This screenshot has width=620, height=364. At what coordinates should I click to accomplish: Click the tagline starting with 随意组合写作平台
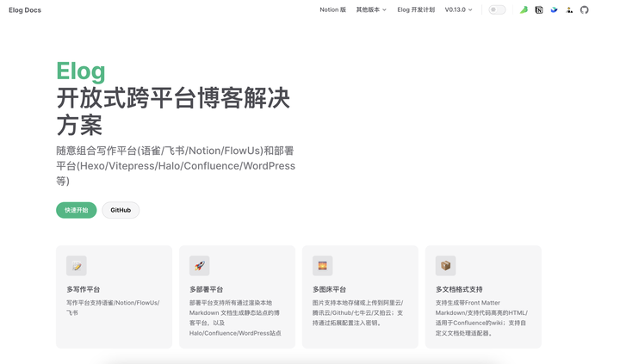coord(176,166)
